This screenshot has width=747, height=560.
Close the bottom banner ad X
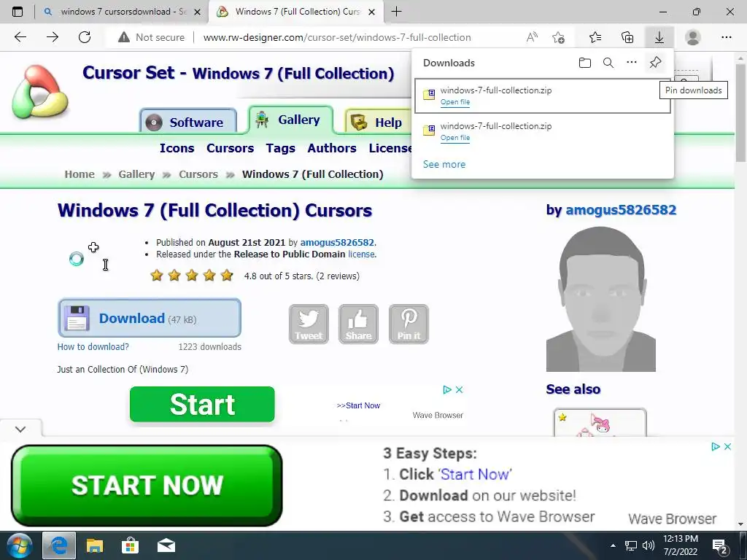coord(727,447)
